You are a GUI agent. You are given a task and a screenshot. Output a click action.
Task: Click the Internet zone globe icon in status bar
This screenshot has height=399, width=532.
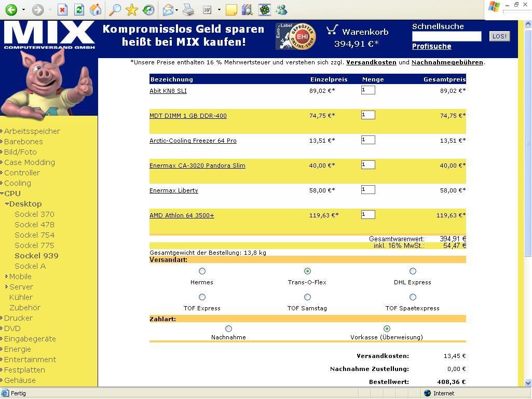(x=428, y=393)
